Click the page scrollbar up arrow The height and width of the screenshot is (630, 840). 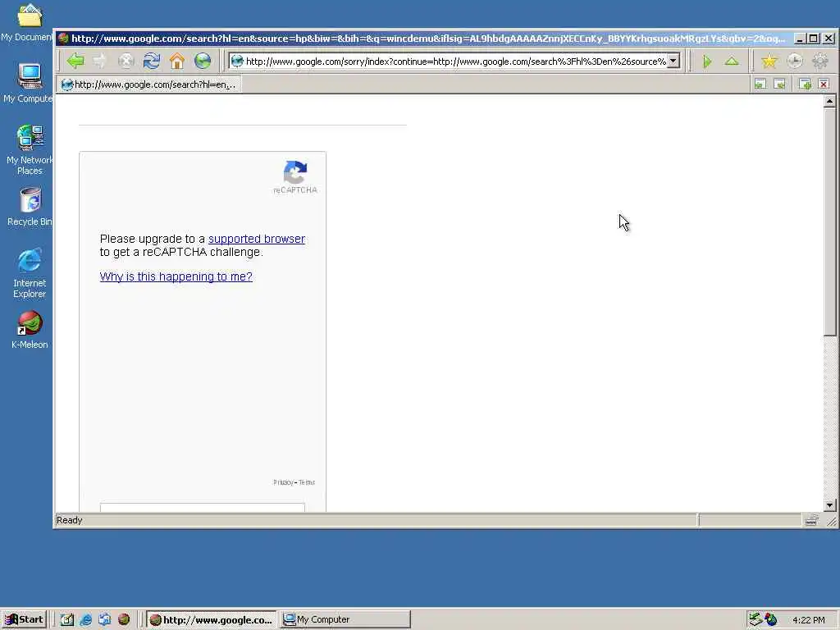click(830, 101)
